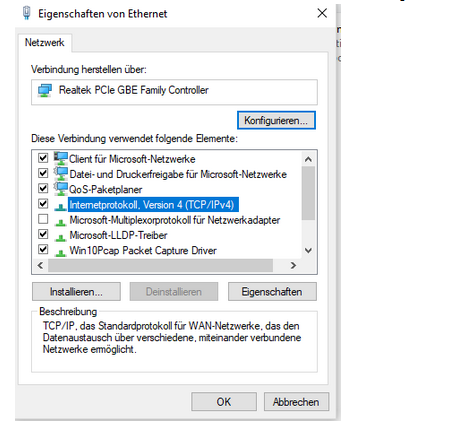455x429 pixels.
Task: Disable the QoS-Paketplaner checkbox
Action: coord(43,188)
